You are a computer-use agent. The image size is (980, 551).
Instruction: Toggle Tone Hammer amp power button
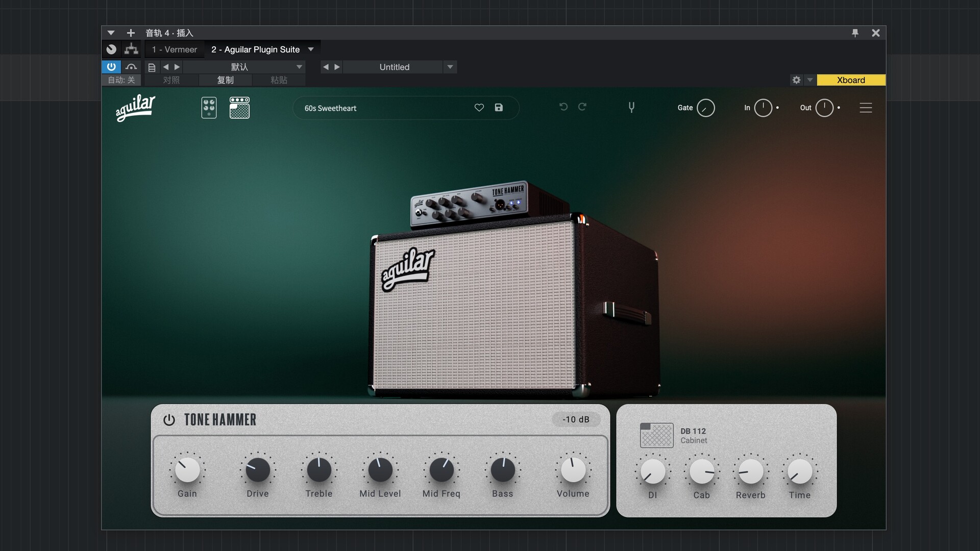click(x=169, y=420)
